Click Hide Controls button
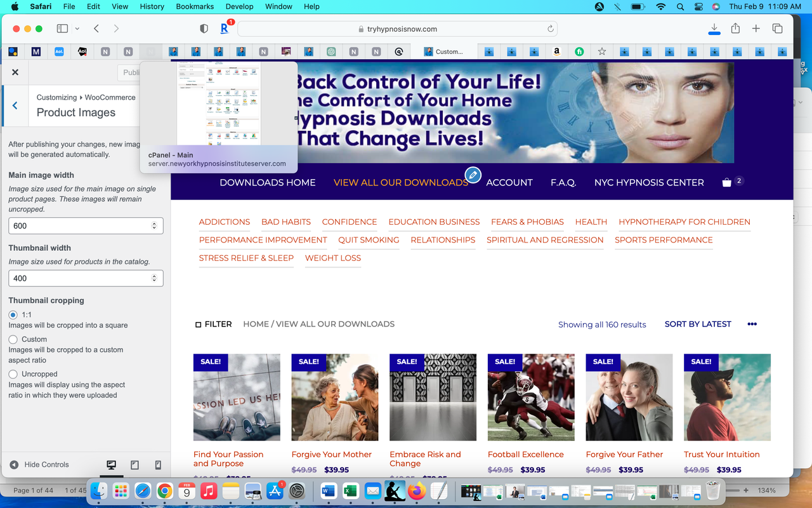This screenshot has width=812, height=508. coord(39,465)
